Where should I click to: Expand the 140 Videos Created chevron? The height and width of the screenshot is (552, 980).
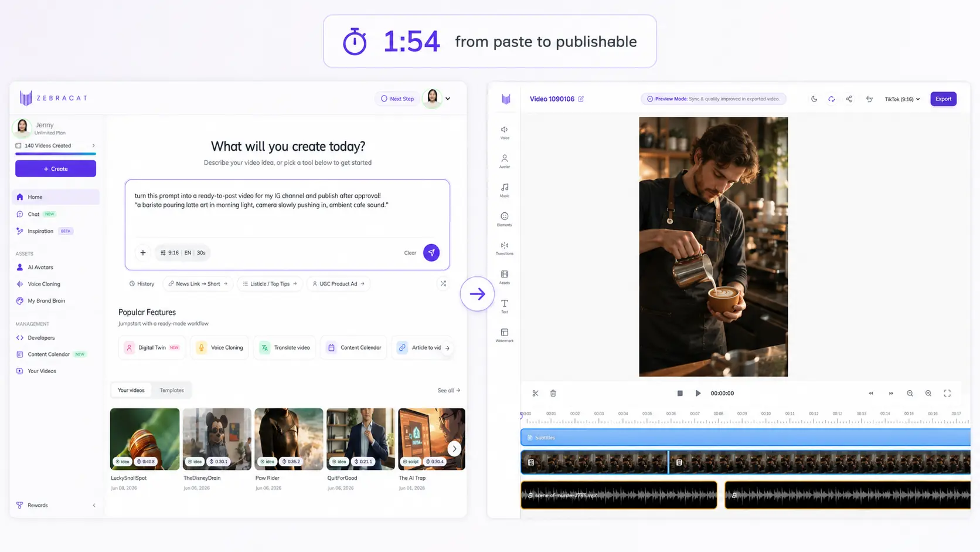pyautogui.click(x=93, y=145)
